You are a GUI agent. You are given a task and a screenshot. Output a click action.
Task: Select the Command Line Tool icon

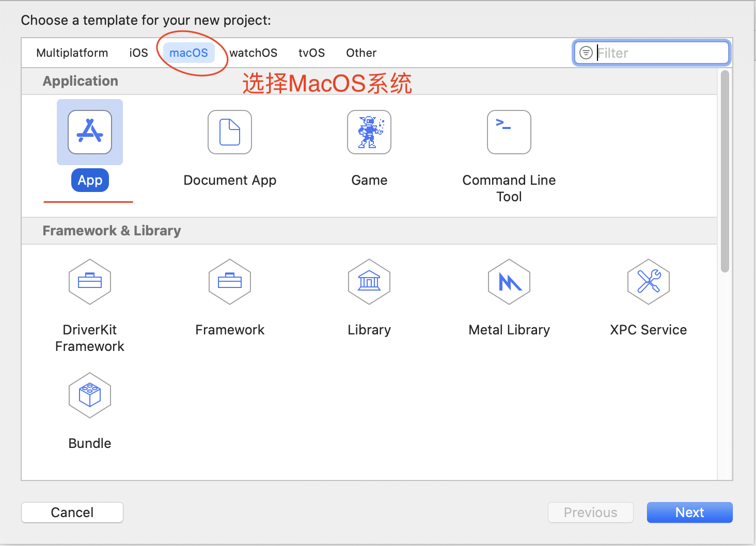point(509,132)
